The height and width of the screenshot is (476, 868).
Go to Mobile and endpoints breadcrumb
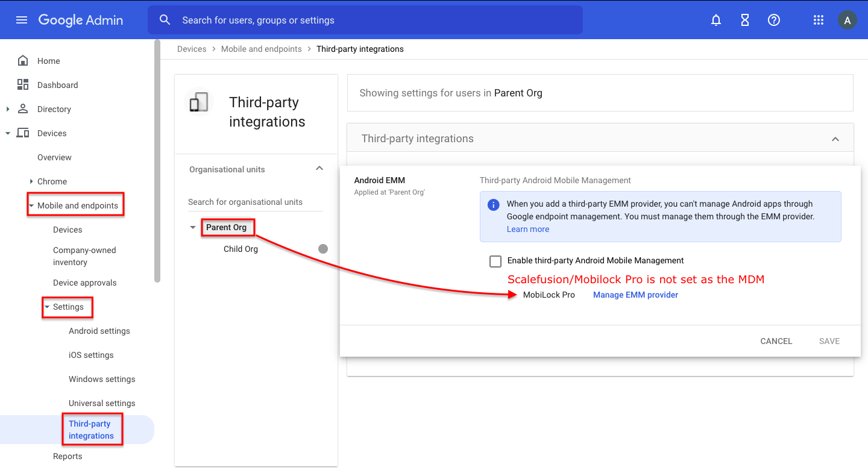262,49
